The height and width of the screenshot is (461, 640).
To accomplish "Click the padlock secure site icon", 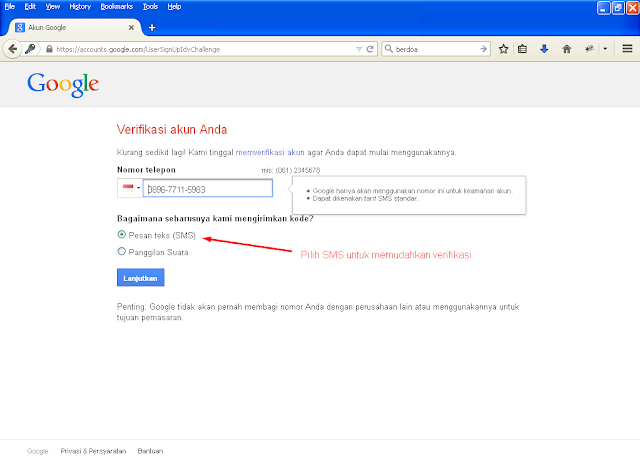I will (49, 49).
